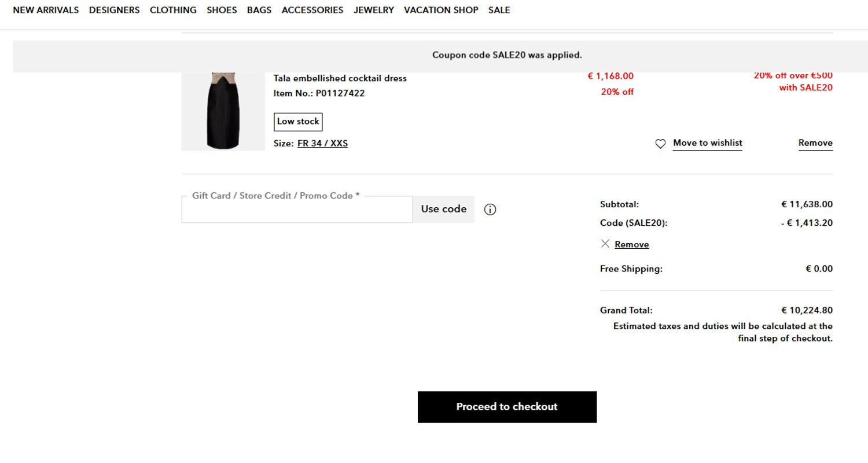Click the heart wishlist icon
This screenshot has width=868, height=463.
(x=660, y=144)
